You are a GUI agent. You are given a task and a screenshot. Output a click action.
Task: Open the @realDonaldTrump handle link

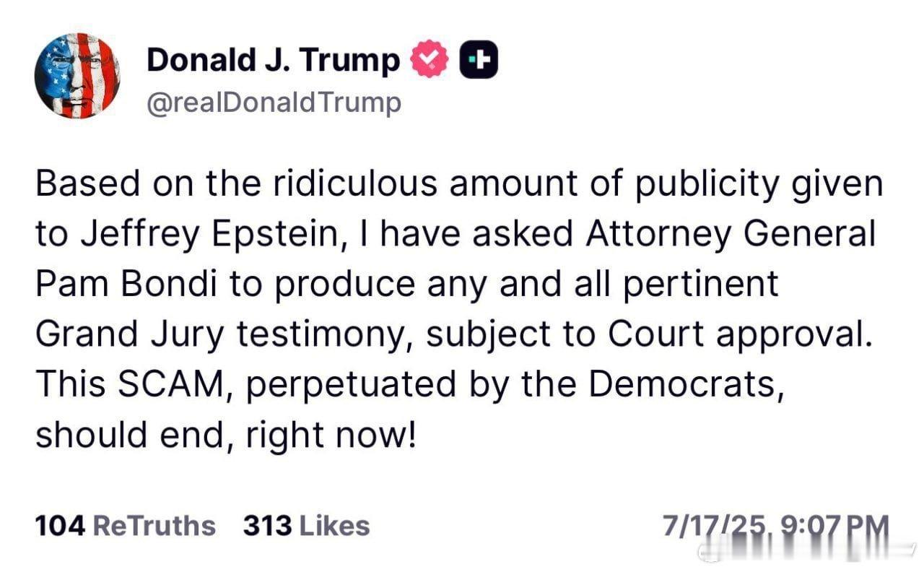(274, 103)
